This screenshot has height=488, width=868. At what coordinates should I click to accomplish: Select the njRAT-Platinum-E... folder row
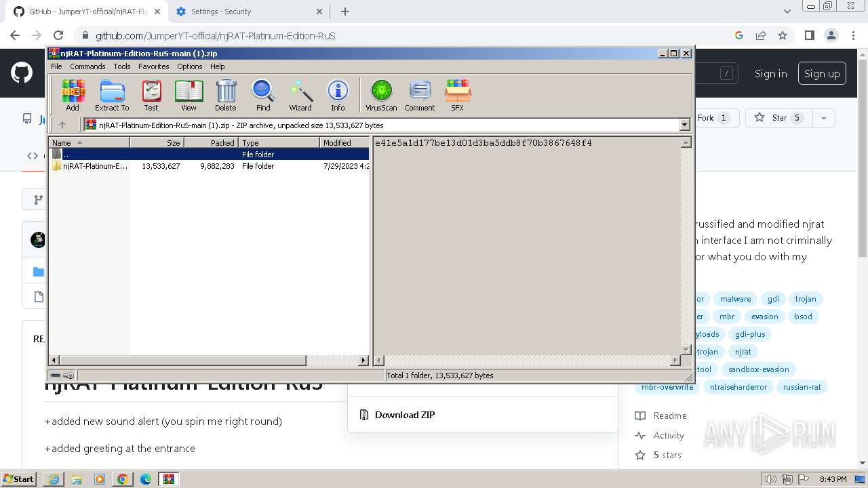coord(209,166)
